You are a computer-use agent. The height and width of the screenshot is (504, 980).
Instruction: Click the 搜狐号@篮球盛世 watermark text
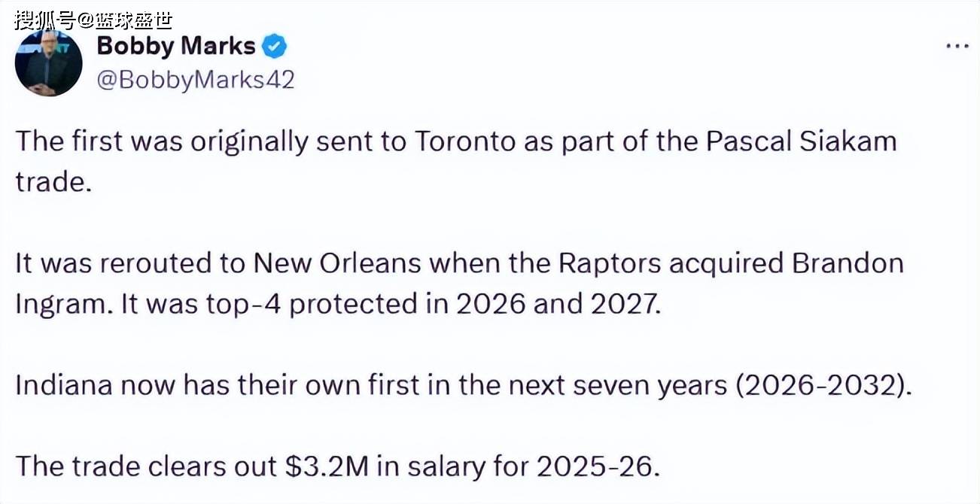tap(92, 18)
